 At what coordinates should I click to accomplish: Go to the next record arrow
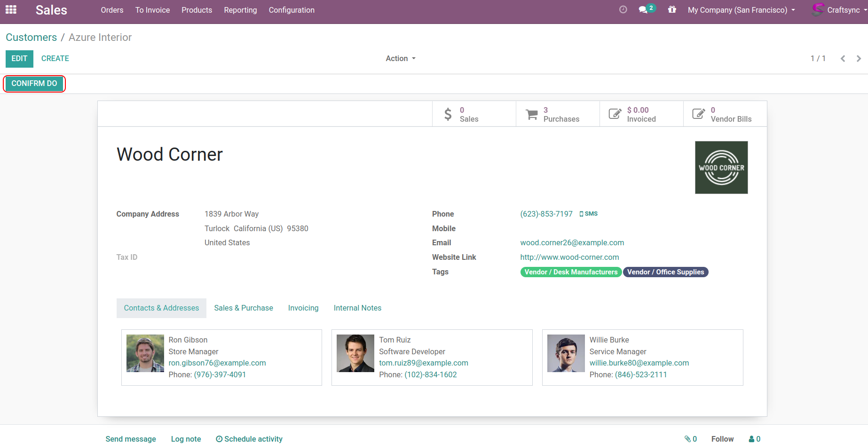coord(859,59)
